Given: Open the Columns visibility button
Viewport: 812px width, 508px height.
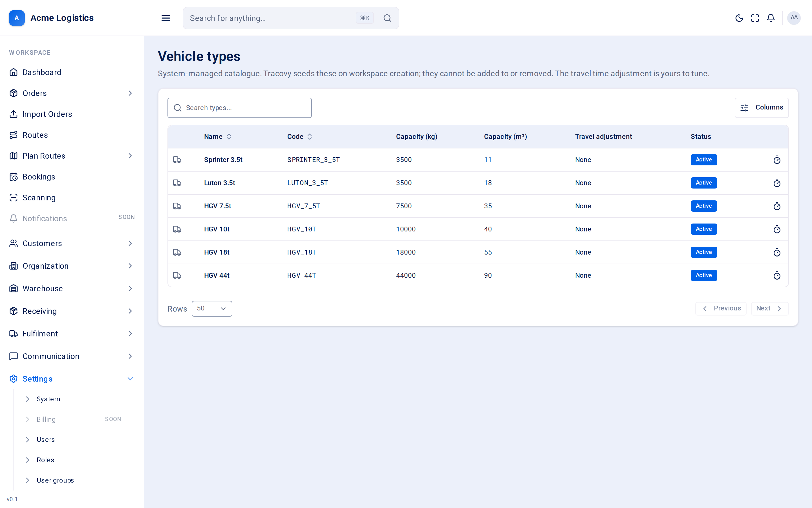Looking at the screenshot, I should (x=761, y=108).
